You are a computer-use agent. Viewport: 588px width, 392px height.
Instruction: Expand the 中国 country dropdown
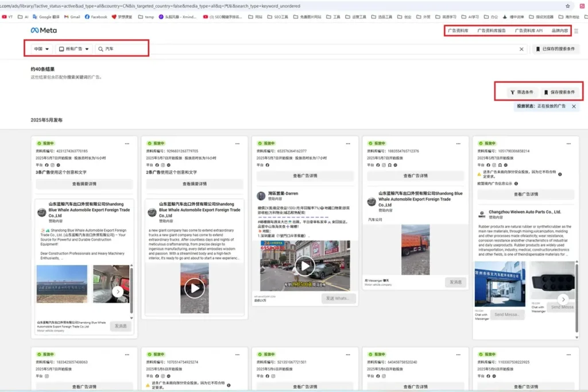pos(41,49)
